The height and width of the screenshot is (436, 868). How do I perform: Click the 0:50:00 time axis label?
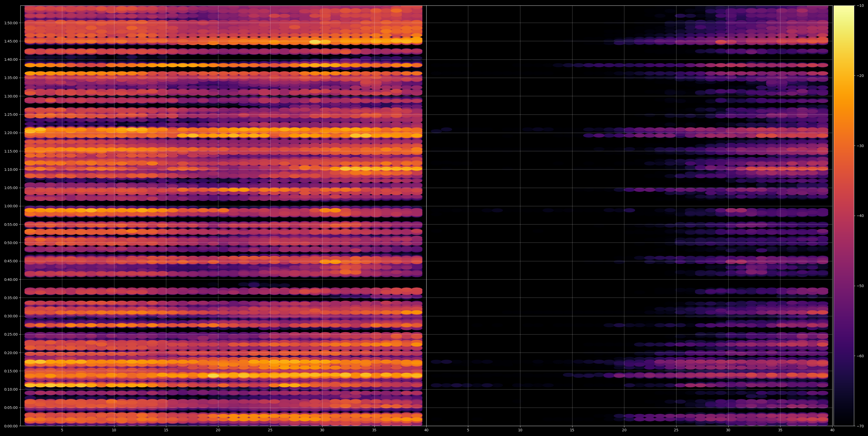(11, 243)
